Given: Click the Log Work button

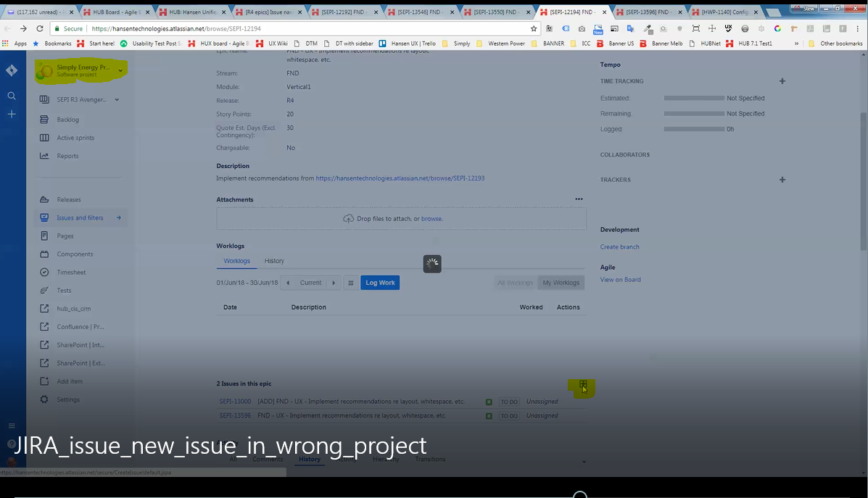Looking at the screenshot, I should [x=380, y=283].
